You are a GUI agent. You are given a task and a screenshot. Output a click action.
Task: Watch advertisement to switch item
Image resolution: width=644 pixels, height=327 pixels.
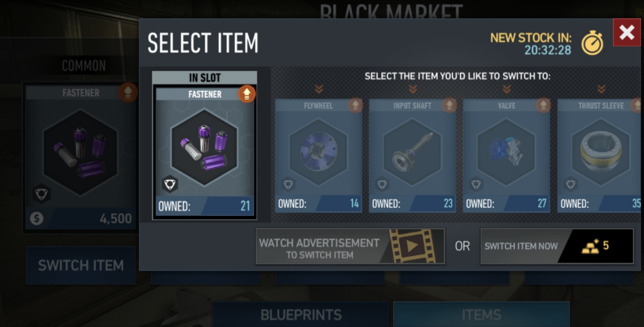350,246
